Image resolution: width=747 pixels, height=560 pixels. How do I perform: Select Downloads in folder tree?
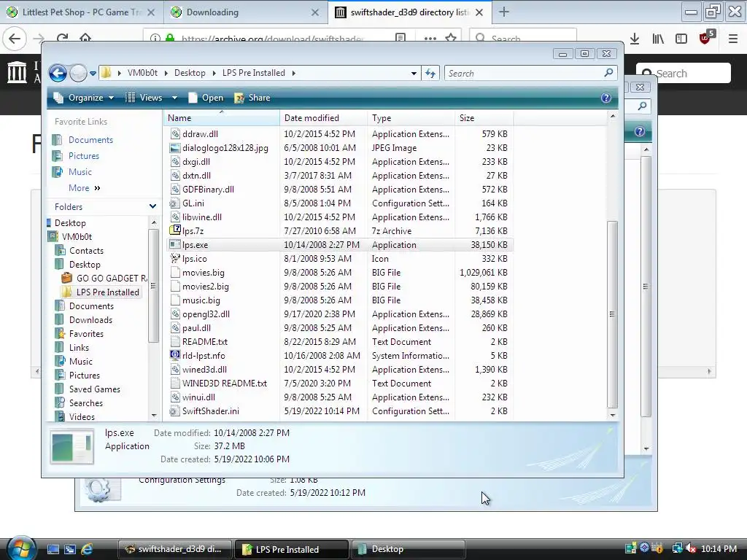[x=90, y=320]
